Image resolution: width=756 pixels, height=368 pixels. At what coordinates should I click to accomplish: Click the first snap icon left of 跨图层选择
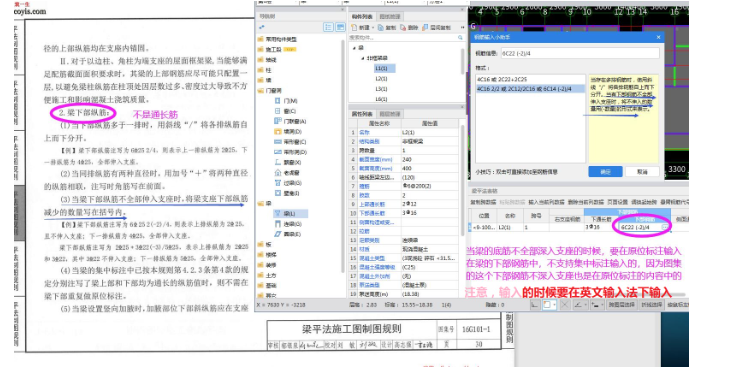pyautogui.click(x=597, y=305)
